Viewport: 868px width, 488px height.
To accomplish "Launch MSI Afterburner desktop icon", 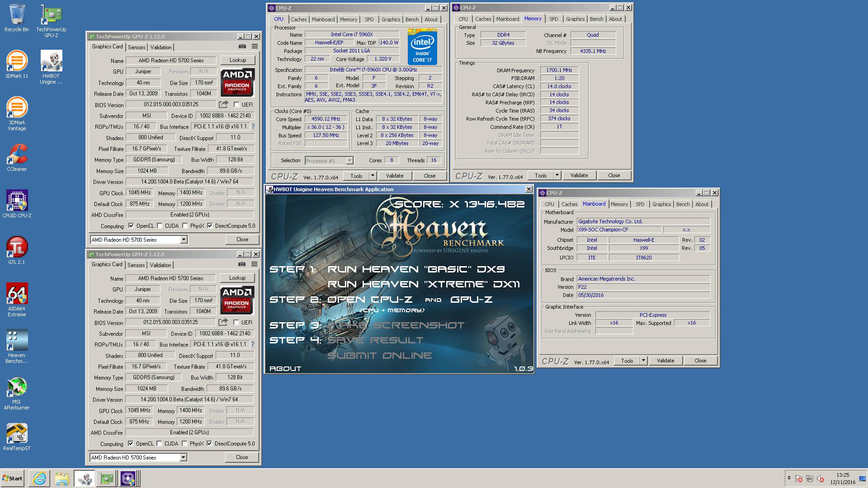I will tap(17, 393).
